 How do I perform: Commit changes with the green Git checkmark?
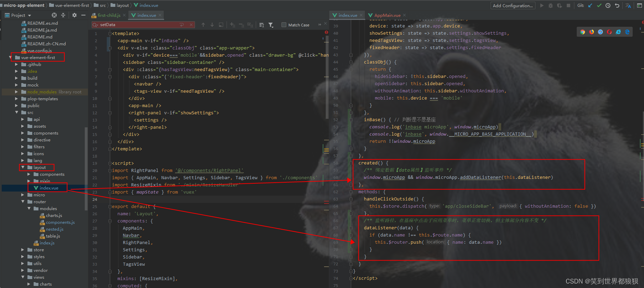[599, 5]
